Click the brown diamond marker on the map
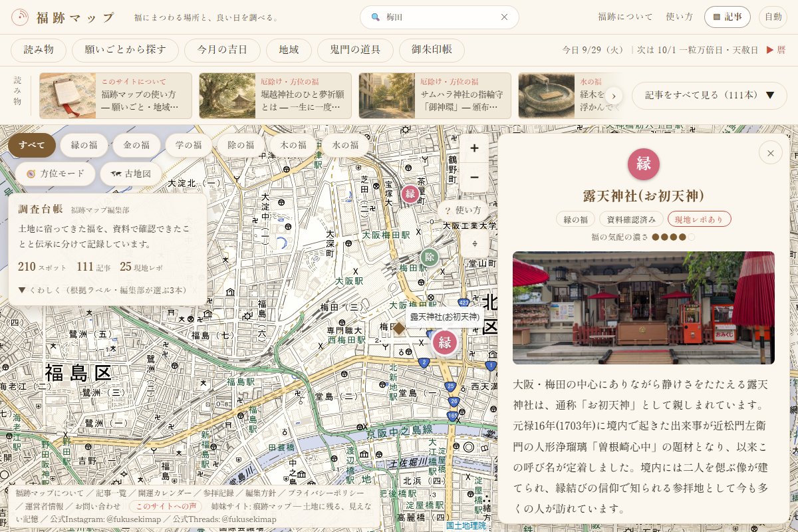Image resolution: width=798 pixels, height=532 pixels. tap(399, 328)
